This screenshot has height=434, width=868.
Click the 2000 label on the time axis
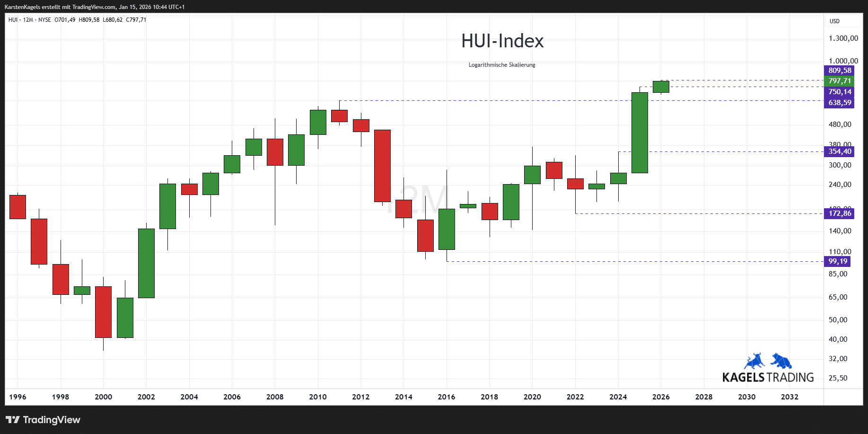tap(103, 397)
